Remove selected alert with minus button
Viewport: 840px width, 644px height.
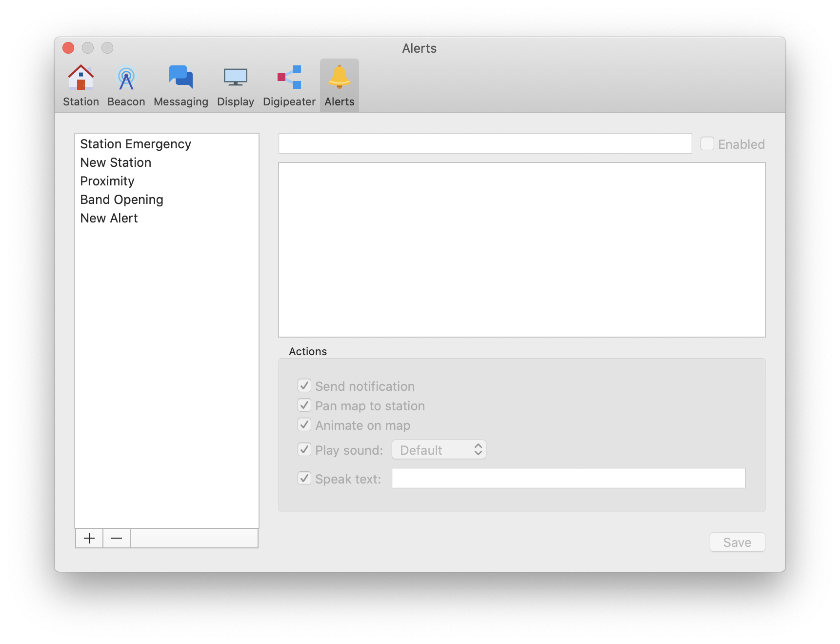pos(117,538)
